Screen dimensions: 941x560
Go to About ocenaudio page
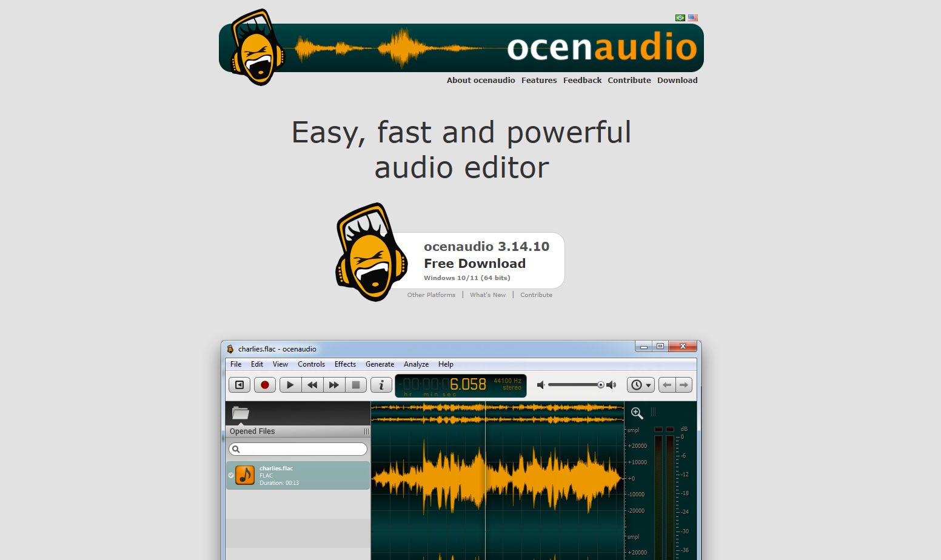(481, 80)
